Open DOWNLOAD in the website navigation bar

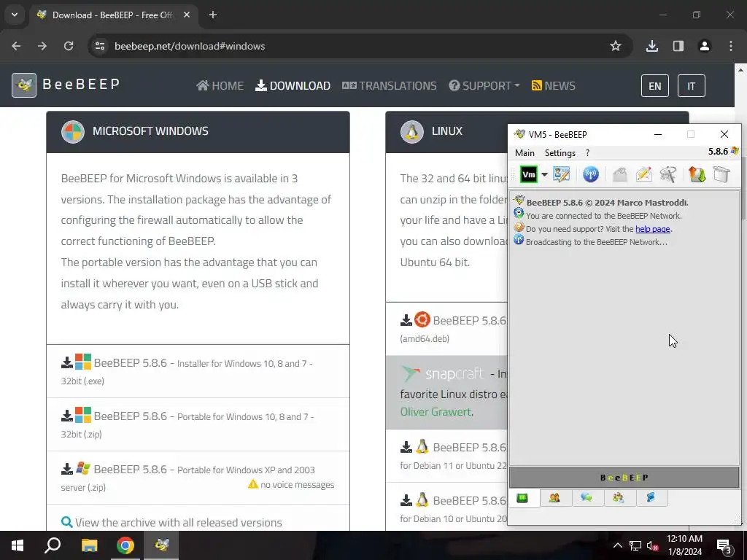(293, 86)
